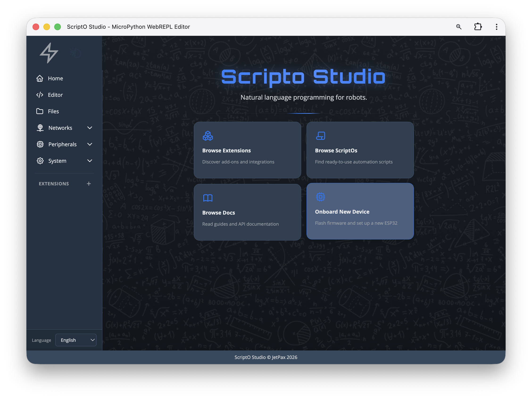
Task: Click the browser extensions puzzle icon
Action: pyautogui.click(x=478, y=27)
